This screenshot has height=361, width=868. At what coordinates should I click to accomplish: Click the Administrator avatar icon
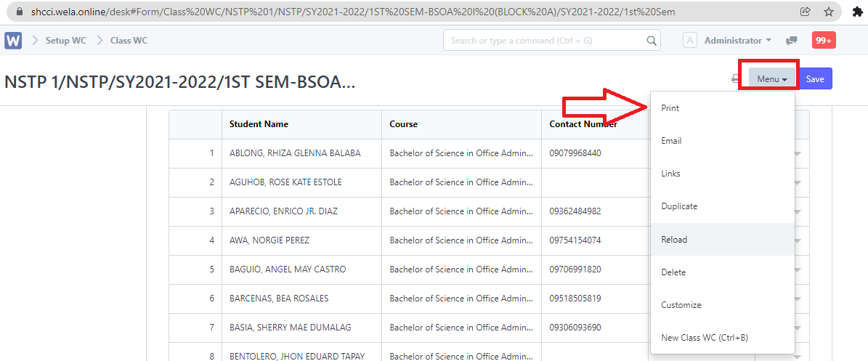pyautogui.click(x=690, y=41)
